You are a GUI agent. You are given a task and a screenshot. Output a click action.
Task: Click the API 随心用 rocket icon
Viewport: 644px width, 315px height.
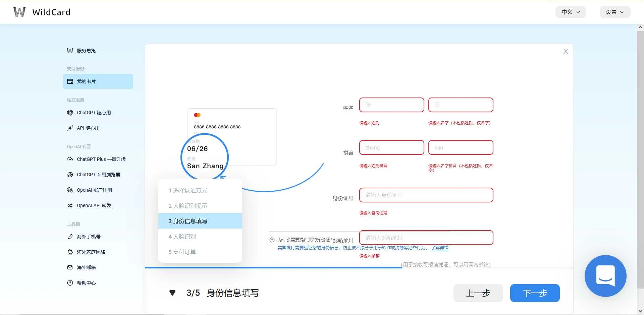point(70,128)
